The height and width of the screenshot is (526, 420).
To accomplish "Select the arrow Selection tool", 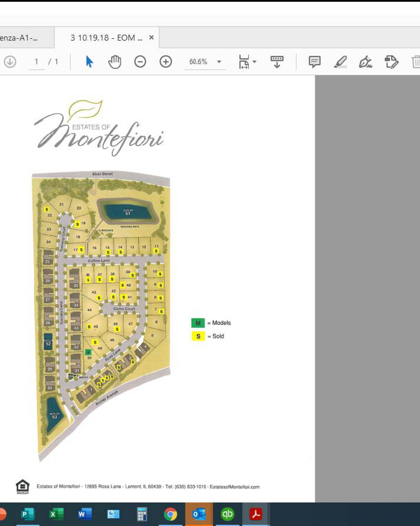I will point(89,62).
